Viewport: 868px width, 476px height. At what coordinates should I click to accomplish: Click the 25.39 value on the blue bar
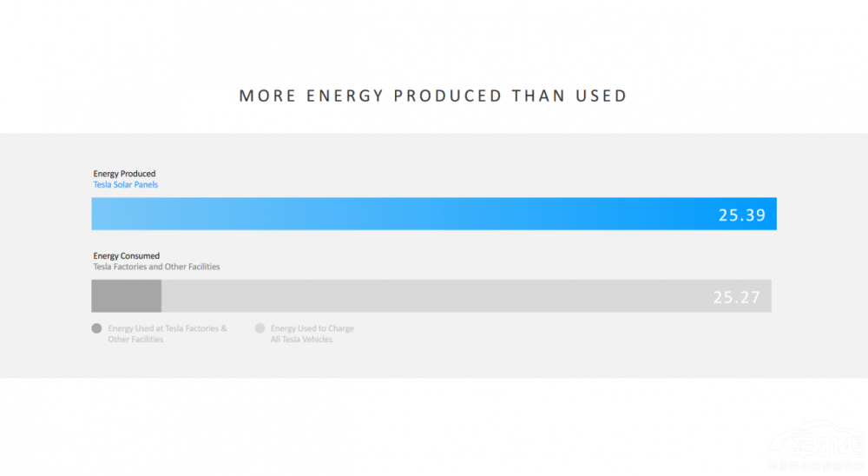742,215
